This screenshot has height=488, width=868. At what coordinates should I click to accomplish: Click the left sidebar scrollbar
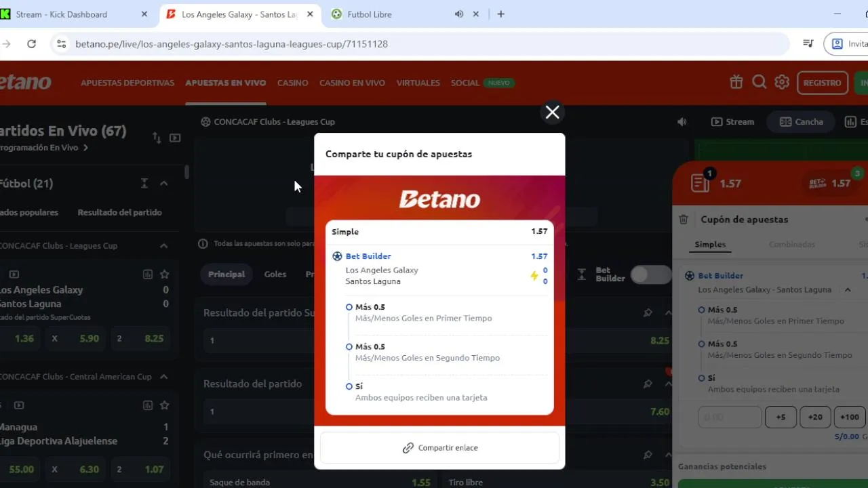coord(186,171)
